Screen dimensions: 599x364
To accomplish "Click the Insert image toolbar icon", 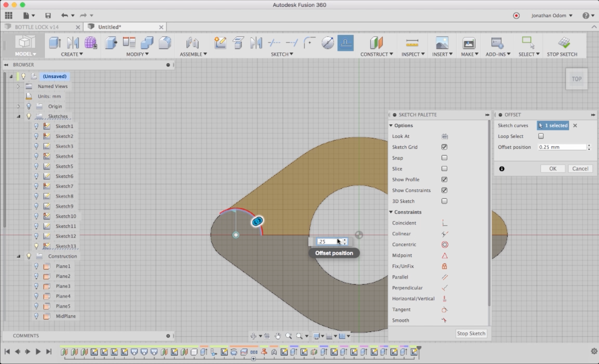I will coord(442,43).
